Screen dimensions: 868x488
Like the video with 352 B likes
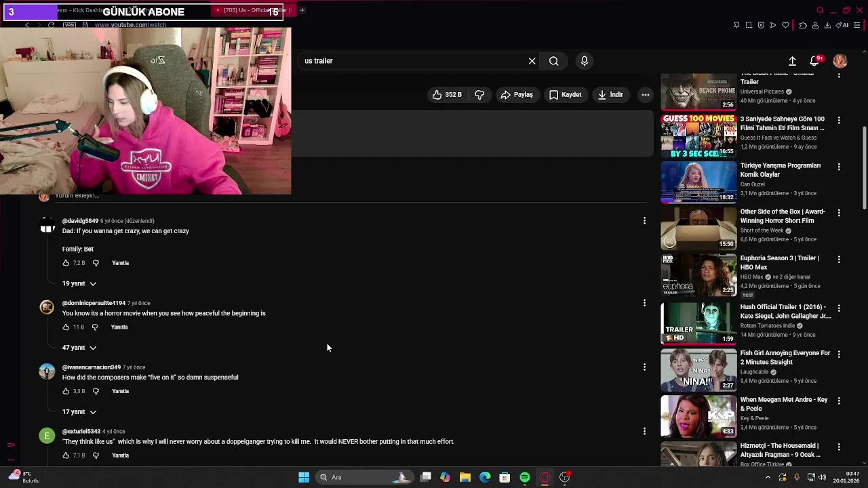[x=446, y=95]
